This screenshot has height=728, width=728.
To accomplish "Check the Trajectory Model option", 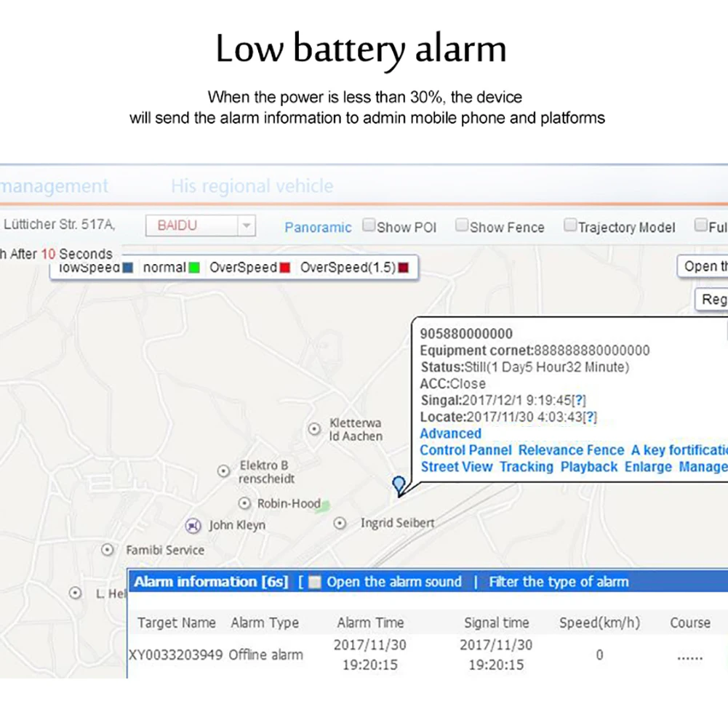I will (569, 225).
